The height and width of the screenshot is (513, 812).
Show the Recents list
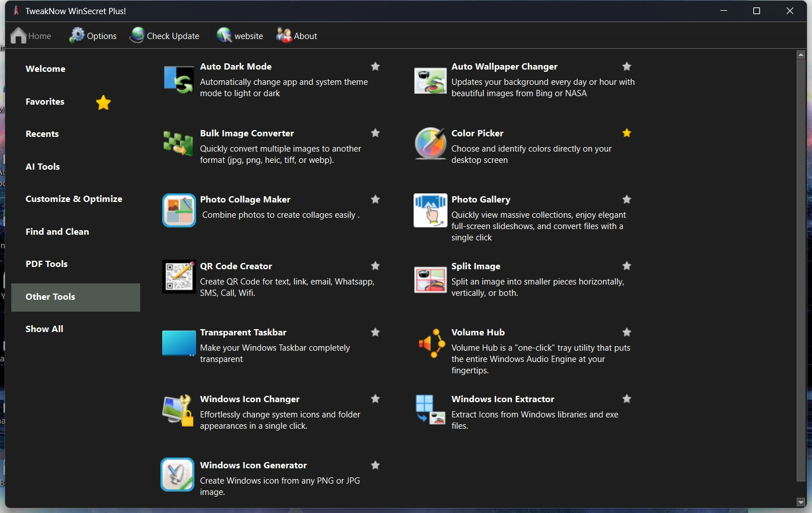click(x=42, y=134)
